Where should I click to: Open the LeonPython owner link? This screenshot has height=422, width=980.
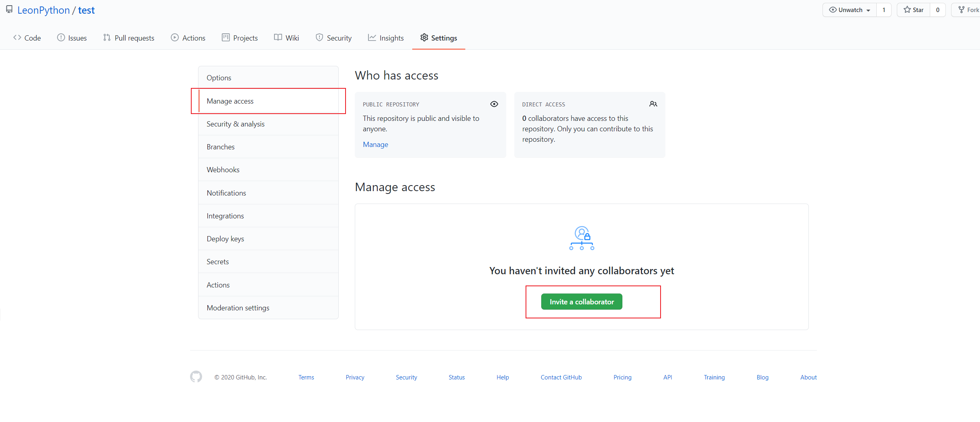pyautogui.click(x=44, y=10)
